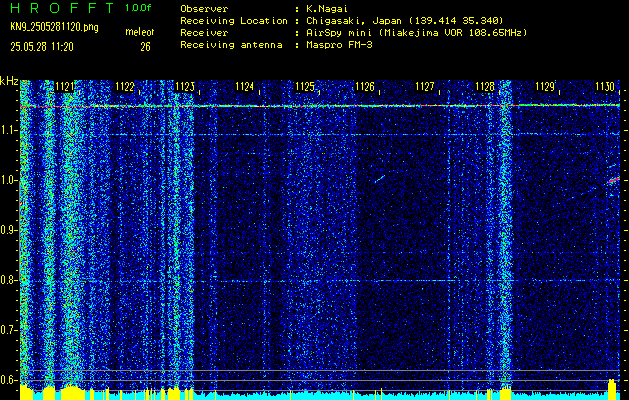
Task: Click time marker 1129 on the timeline
Action: (545, 87)
